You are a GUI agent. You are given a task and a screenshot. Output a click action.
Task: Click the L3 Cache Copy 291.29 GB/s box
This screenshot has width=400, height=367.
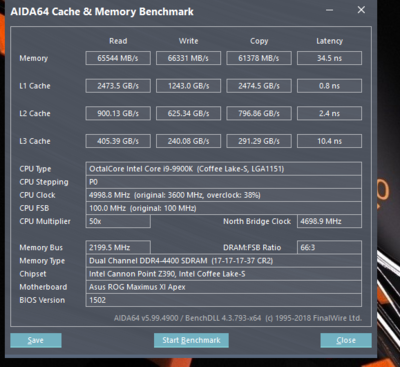click(x=259, y=141)
